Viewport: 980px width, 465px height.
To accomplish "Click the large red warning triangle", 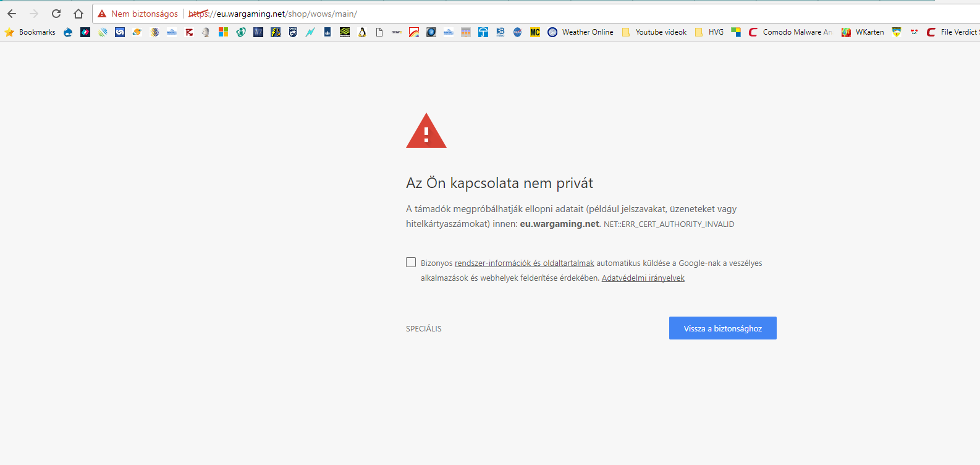I will [x=426, y=130].
